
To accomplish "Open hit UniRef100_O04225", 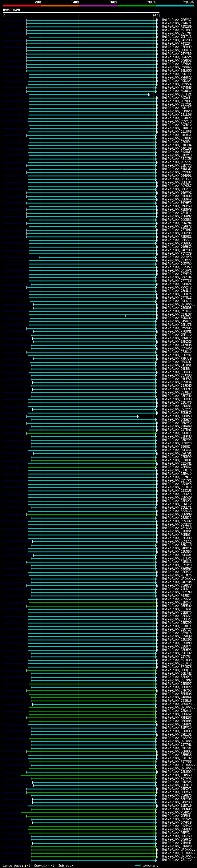I will coord(177,57).
